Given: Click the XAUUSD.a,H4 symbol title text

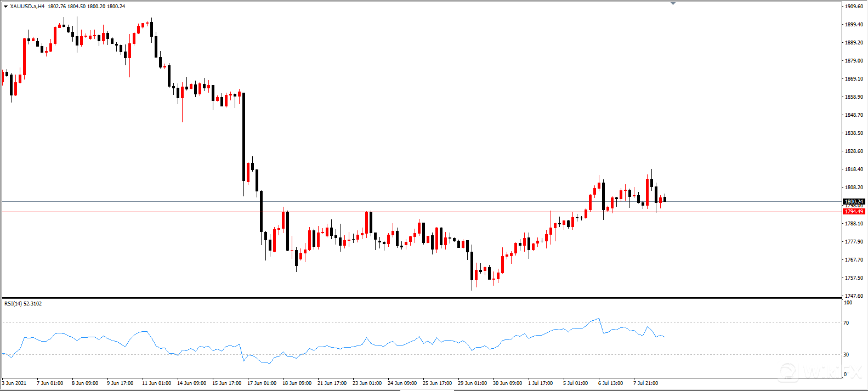Looking at the screenshot, I should tap(27, 7).
